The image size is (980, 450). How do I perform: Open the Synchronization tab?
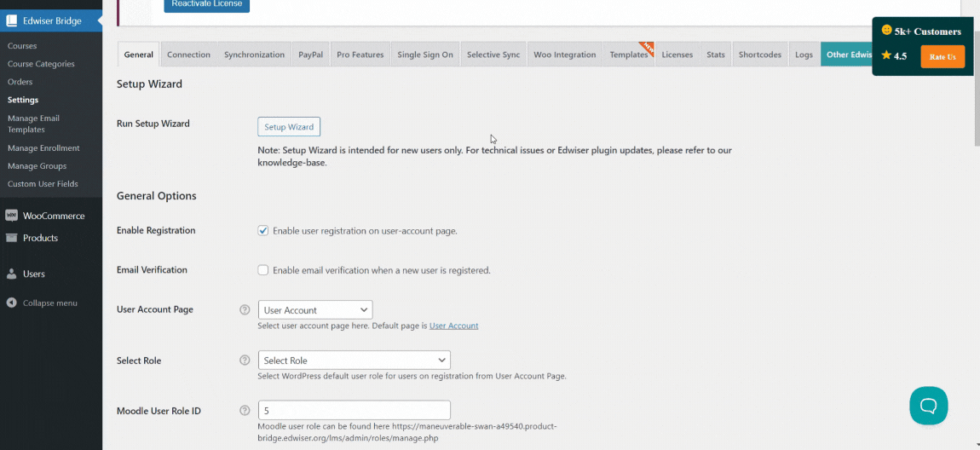(255, 55)
